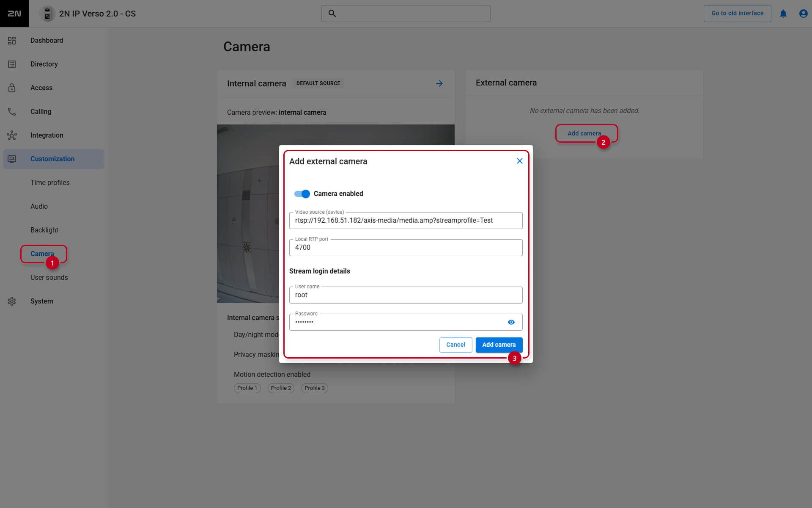Open the Directory menu item
The image size is (812, 508).
click(x=54, y=64)
